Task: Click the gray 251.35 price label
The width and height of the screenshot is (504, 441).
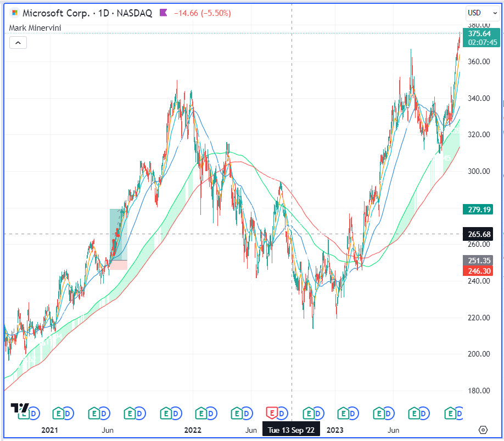Action: pos(475,260)
